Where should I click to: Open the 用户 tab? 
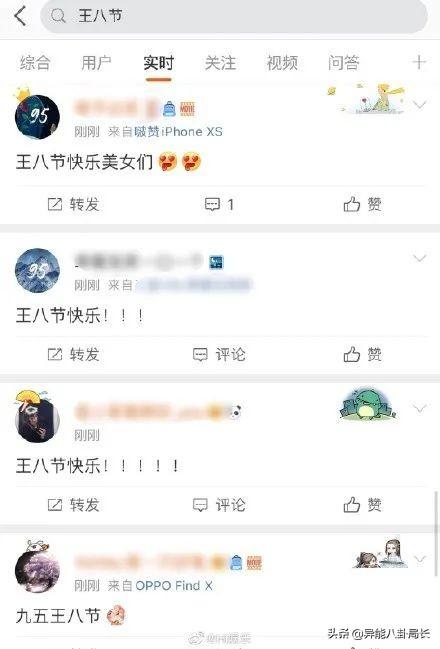pos(96,63)
